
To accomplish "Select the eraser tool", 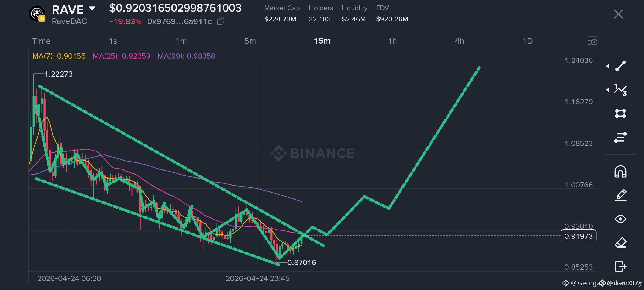I will [x=620, y=243].
